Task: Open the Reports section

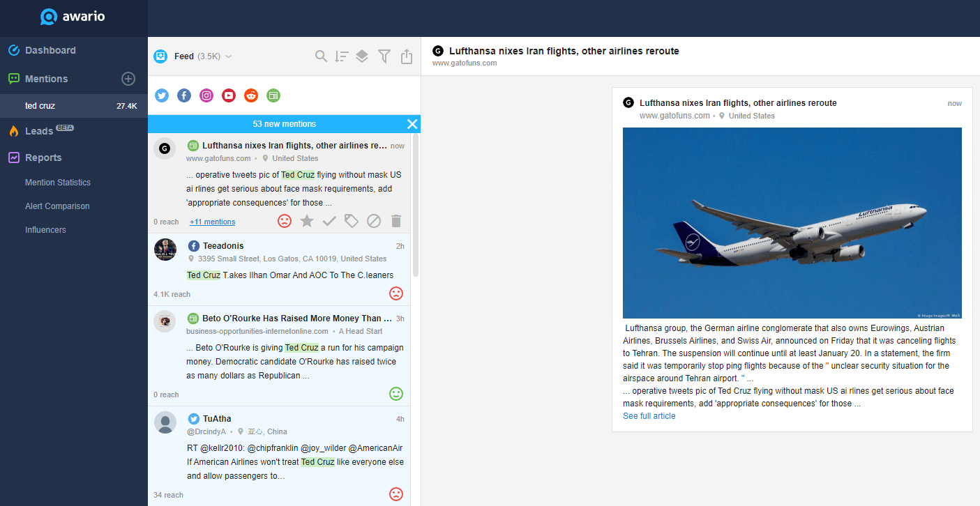Action: pyautogui.click(x=43, y=158)
